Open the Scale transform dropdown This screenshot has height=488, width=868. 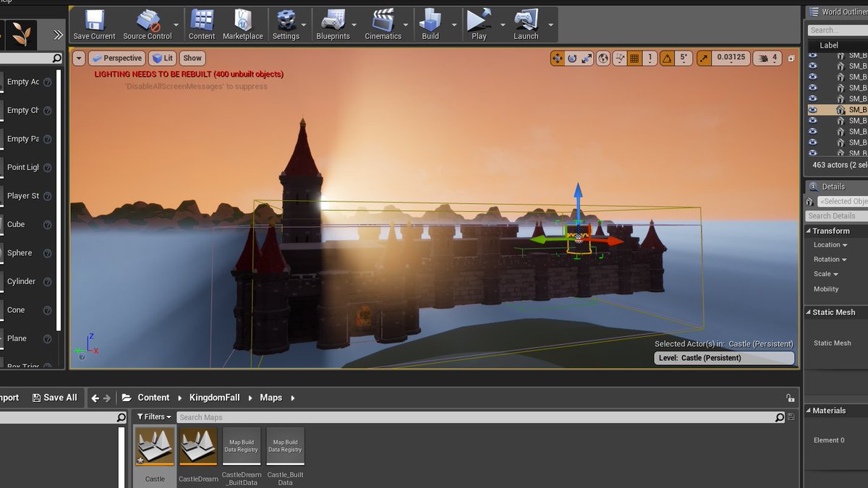825,274
